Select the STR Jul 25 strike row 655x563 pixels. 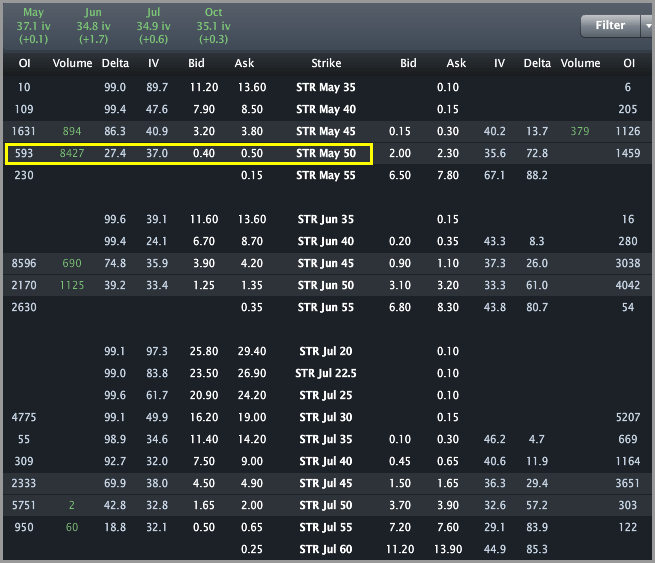point(328,396)
